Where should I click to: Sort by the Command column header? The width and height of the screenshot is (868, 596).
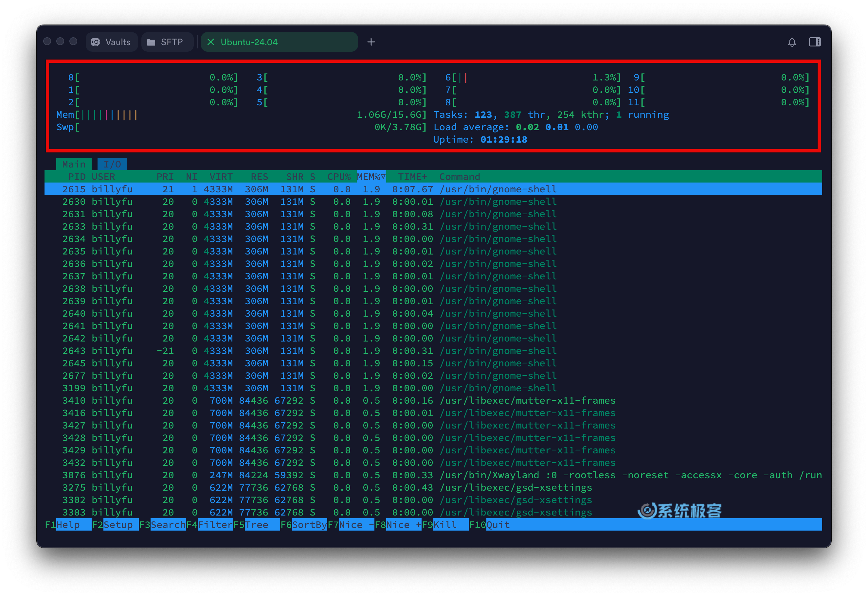[x=459, y=177]
